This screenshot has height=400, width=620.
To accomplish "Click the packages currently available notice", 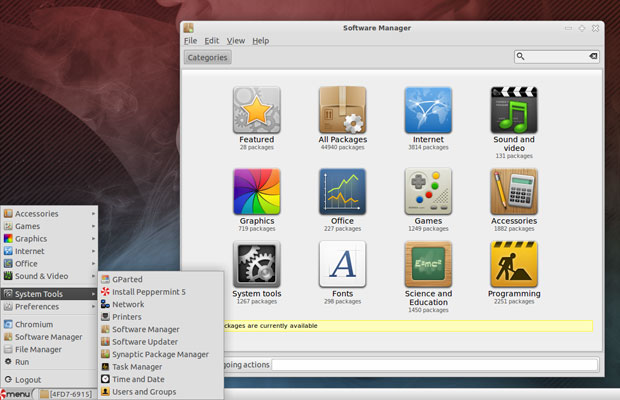I will coord(408,326).
